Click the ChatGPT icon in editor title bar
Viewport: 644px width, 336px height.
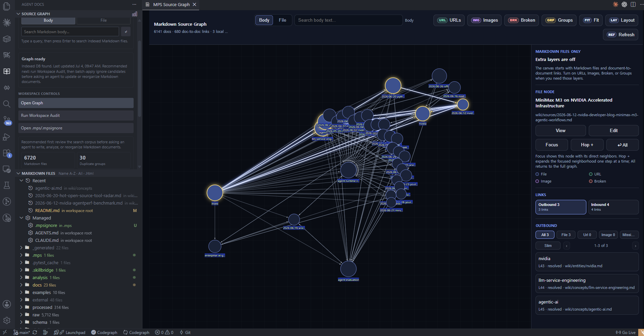tap(624, 4)
